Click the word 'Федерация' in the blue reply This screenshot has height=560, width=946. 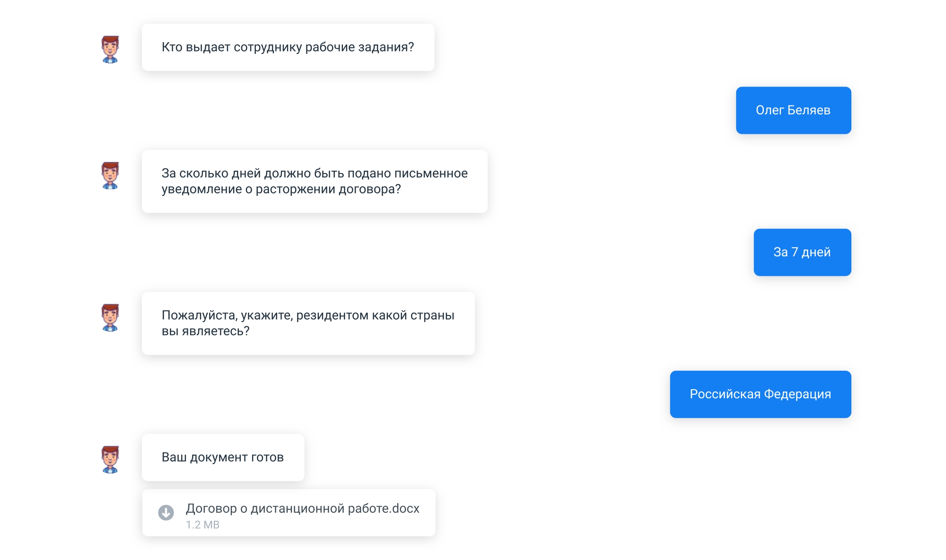pyautogui.click(x=797, y=394)
